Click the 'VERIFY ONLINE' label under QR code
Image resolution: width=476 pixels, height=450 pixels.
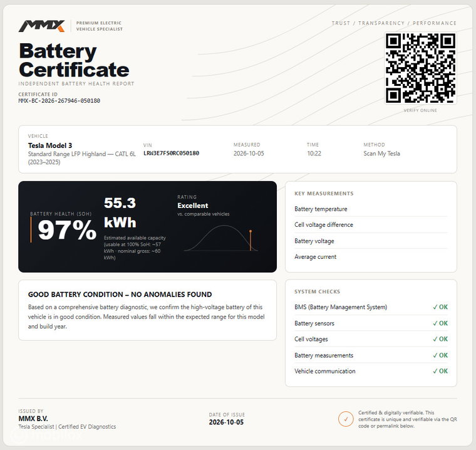pos(420,110)
